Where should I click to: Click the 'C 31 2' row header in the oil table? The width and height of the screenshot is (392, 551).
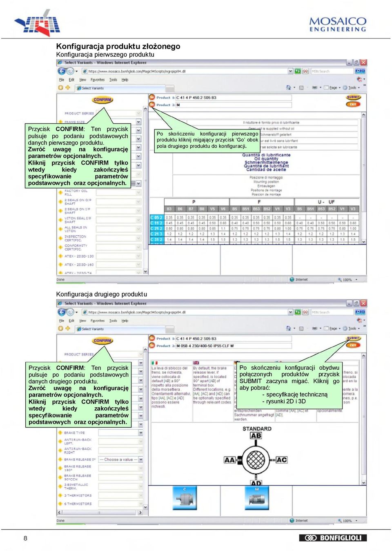(157, 240)
